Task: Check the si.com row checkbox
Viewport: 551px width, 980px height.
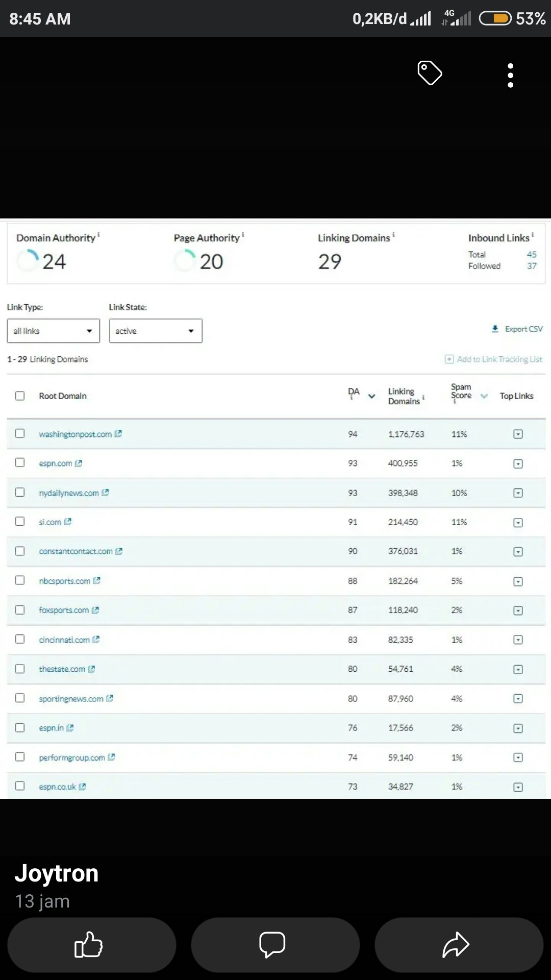Action: click(20, 521)
